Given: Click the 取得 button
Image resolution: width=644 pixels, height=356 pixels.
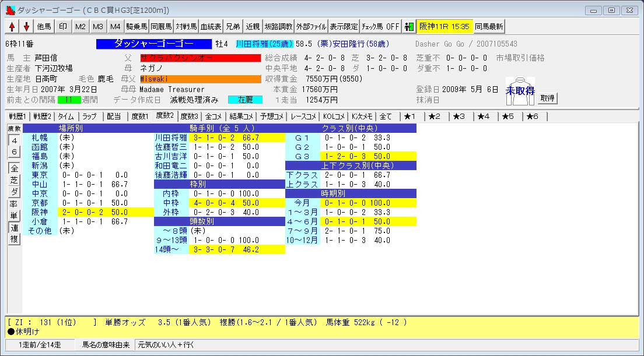Looking at the screenshot, I should click(547, 98).
